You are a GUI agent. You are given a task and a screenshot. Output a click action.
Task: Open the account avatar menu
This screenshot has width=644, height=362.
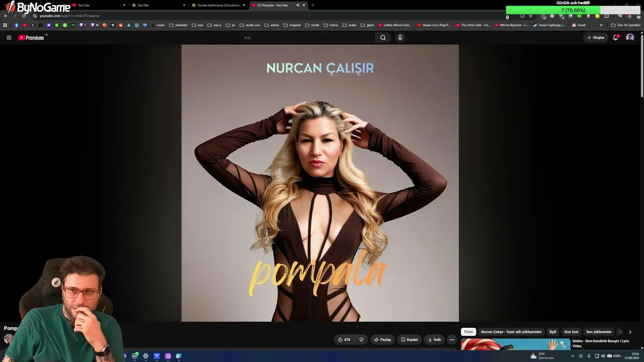point(630,37)
